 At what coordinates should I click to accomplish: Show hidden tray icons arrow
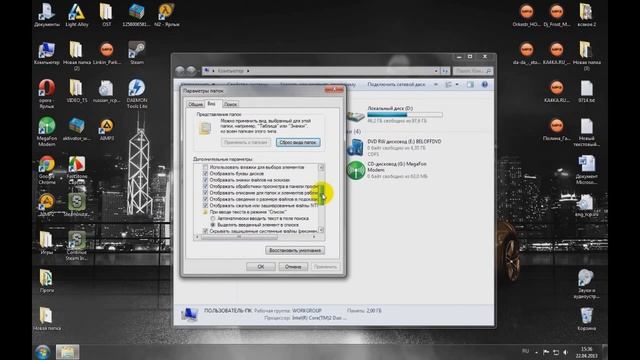tap(536, 352)
